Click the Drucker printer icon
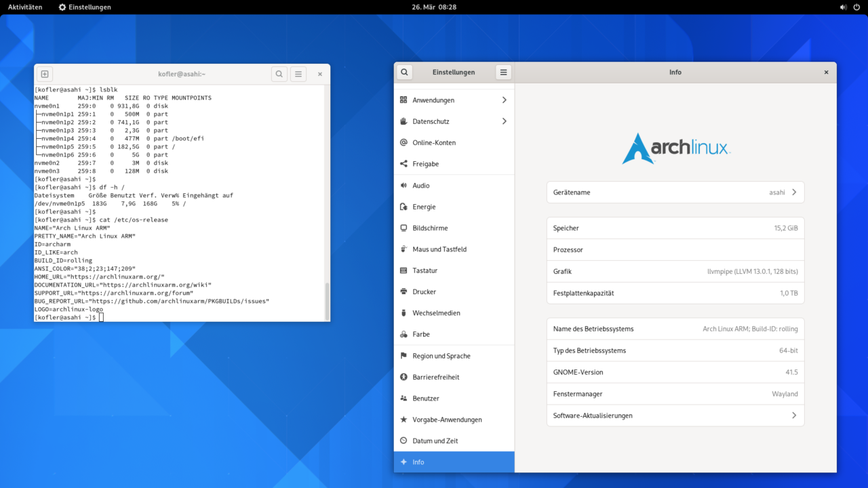 (x=404, y=292)
